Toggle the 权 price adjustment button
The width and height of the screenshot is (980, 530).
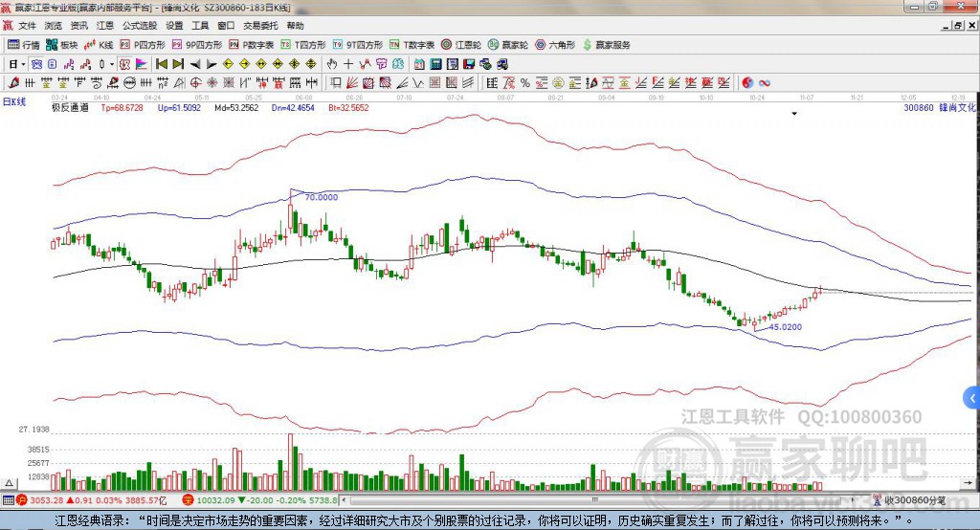coord(124,64)
